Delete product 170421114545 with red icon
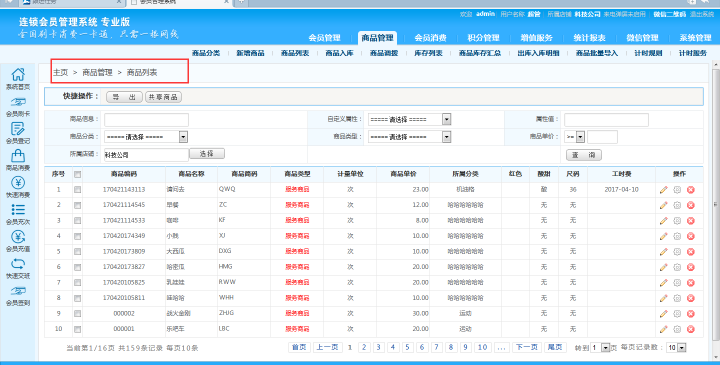This screenshot has width=720, height=365. (691, 205)
